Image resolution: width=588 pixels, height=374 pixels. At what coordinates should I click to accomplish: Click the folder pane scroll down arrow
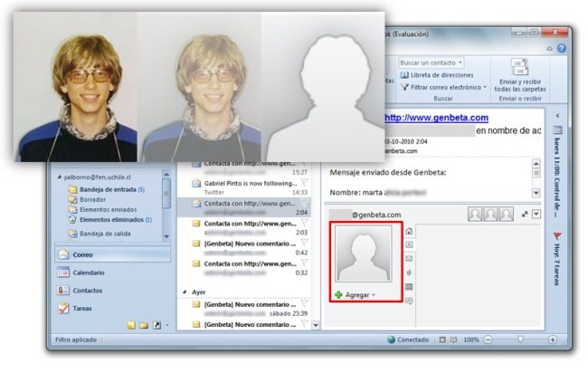click(166, 236)
